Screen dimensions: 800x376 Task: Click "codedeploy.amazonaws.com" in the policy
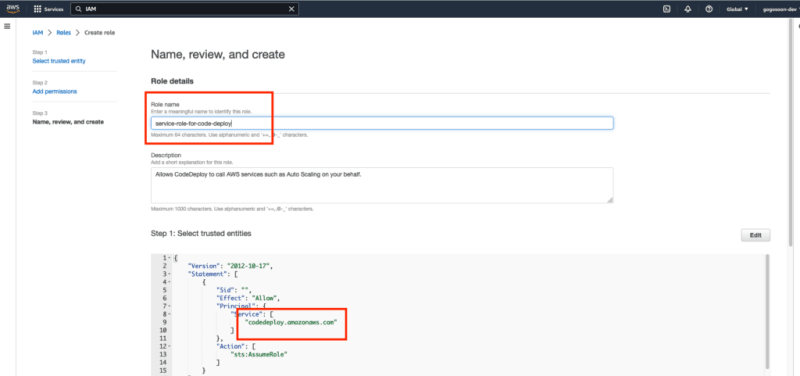click(x=291, y=322)
